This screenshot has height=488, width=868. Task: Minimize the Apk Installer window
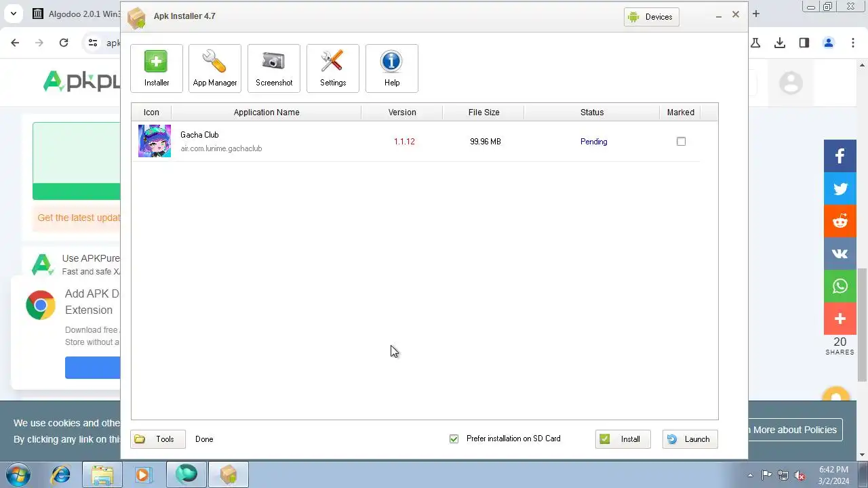[x=719, y=16]
